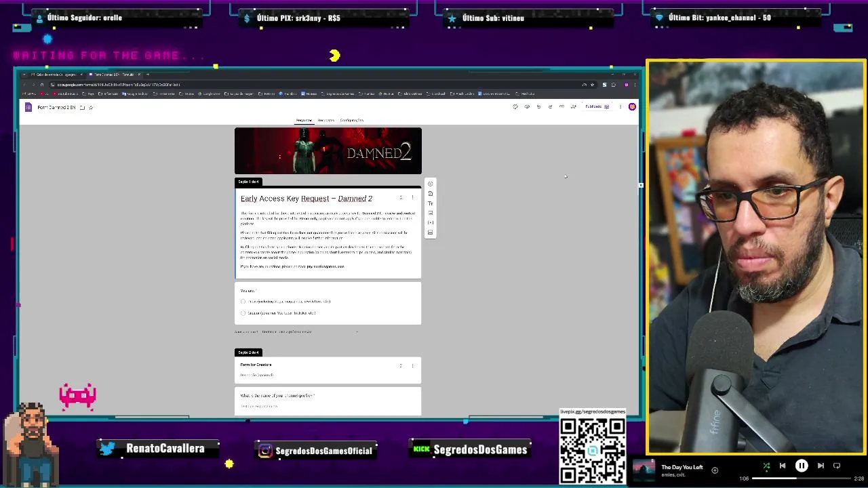The image size is (868, 488).
Task: Click the Spotify playback progress bar
Action: pos(802,479)
